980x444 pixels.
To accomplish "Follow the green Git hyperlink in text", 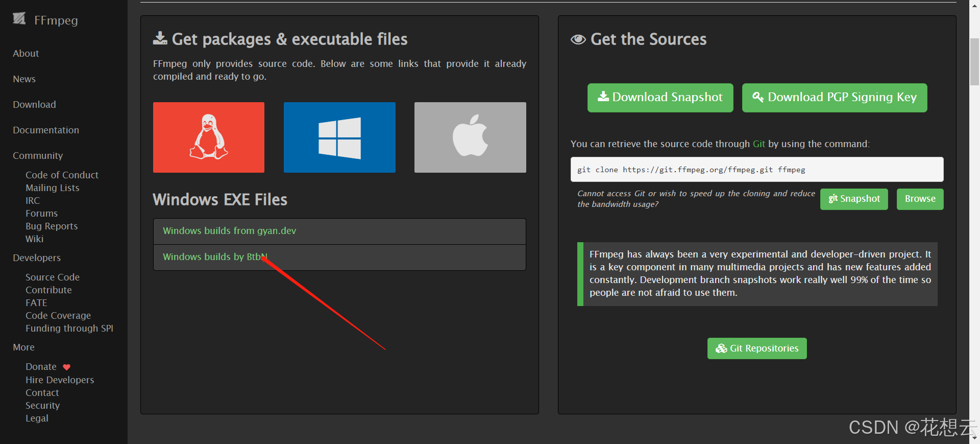I will [758, 144].
